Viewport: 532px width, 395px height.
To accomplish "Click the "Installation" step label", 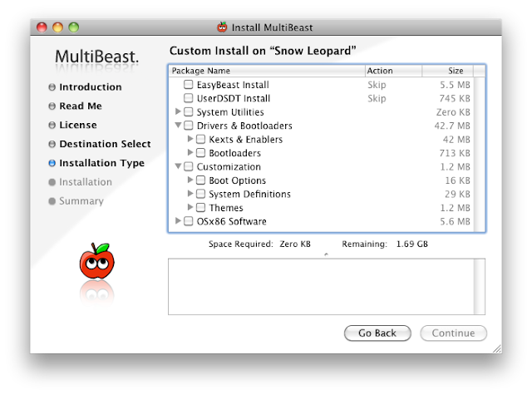I will coord(86,182).
